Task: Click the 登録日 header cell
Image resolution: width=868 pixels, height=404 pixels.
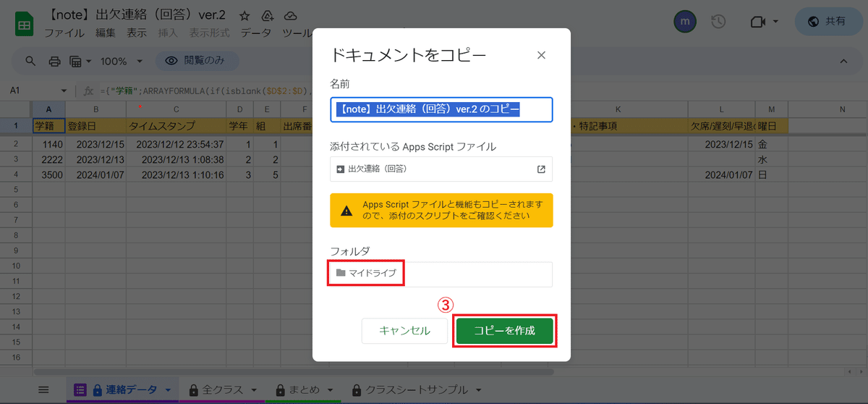Action: (95, 126)
